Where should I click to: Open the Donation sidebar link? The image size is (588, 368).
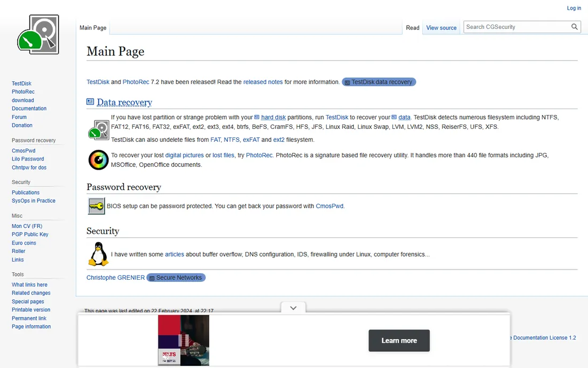tap(22, 125)
